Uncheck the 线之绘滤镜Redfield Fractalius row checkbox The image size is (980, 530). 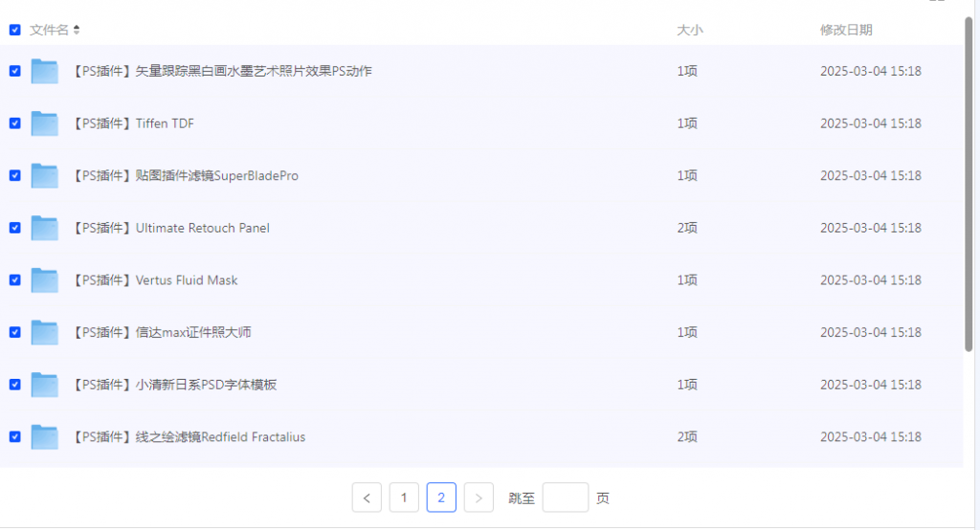[15, 437]
